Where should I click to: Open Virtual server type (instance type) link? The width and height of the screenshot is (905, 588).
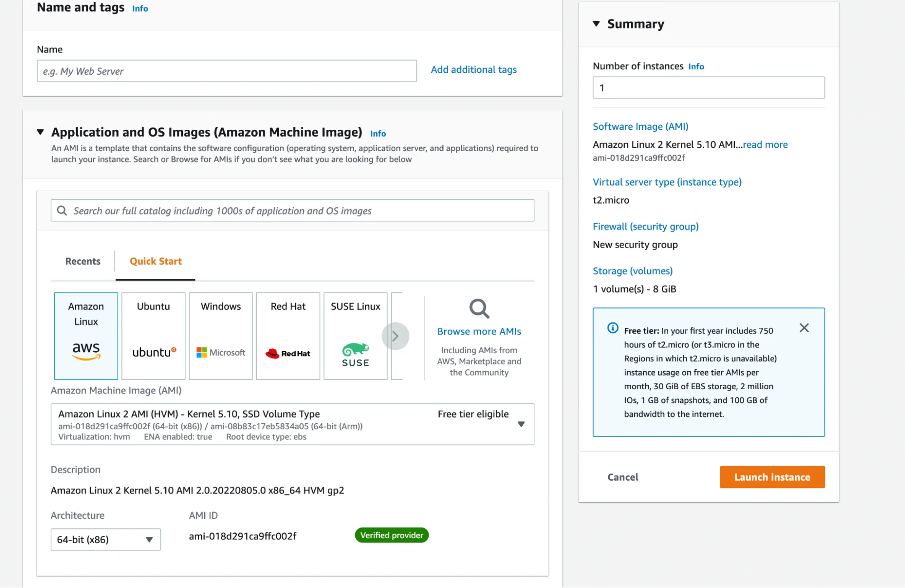point(667,182)
